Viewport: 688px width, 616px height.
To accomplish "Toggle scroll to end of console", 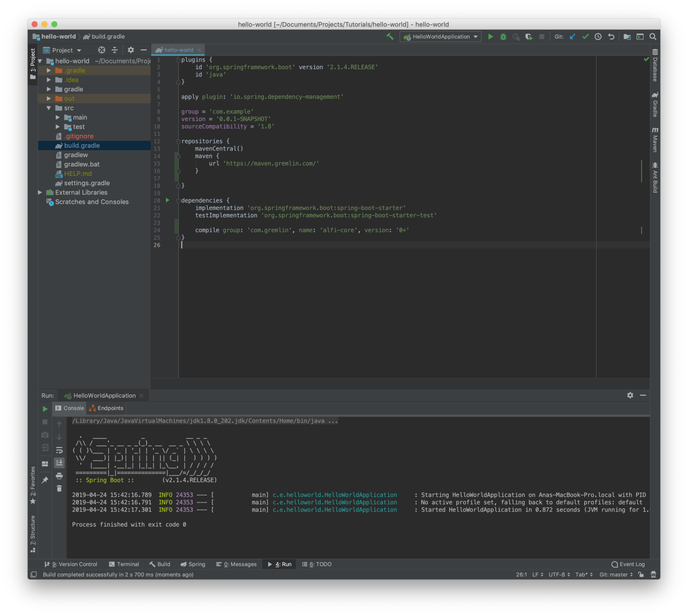I will point(59,463).
